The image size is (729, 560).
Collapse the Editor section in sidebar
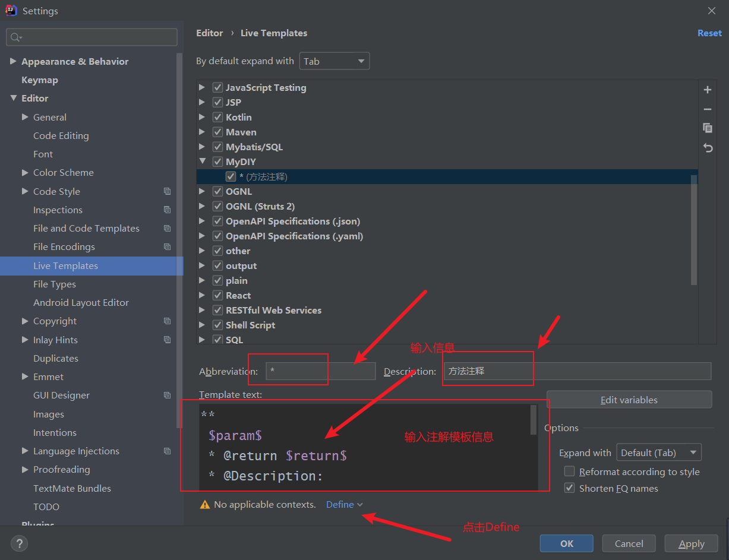click(x=13, y=98)
